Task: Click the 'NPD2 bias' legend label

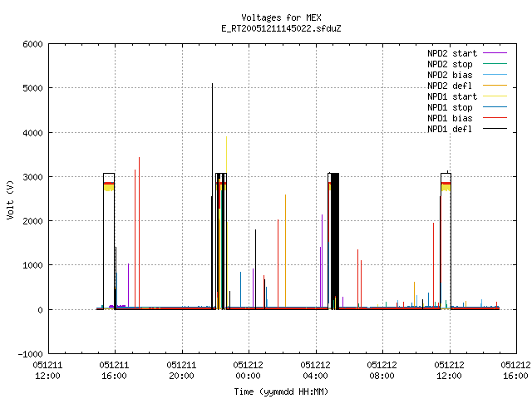Action: point(450,75)
